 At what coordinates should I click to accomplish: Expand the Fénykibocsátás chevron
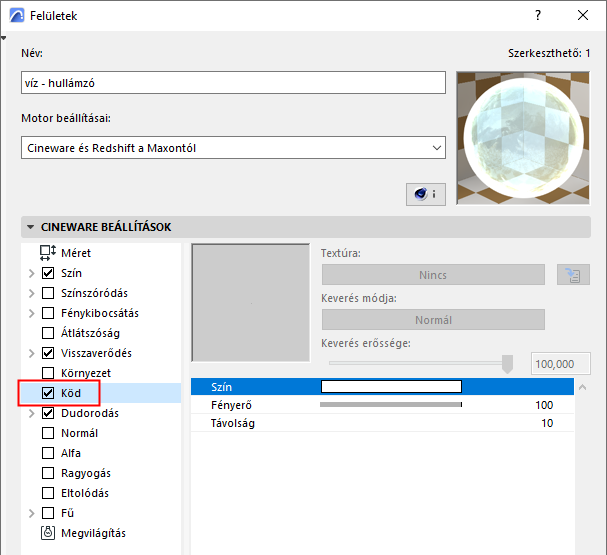tap(31, 313)
